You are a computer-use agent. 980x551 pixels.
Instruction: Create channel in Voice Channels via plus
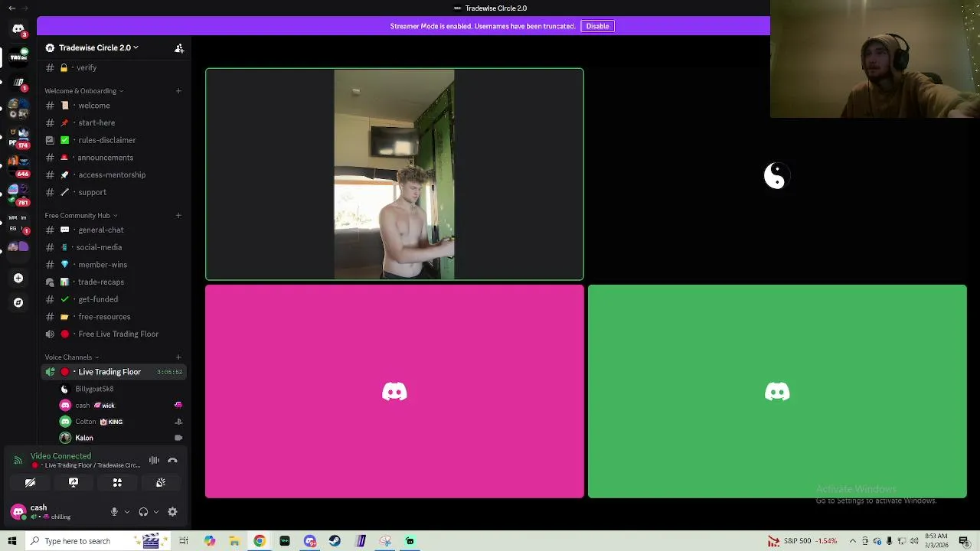click(x=178, y=357)
